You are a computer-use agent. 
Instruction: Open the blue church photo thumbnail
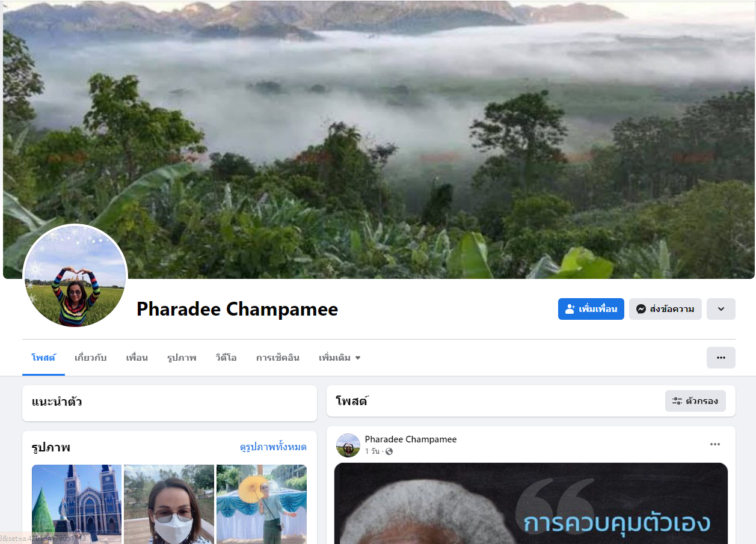(x=77, y=504)
